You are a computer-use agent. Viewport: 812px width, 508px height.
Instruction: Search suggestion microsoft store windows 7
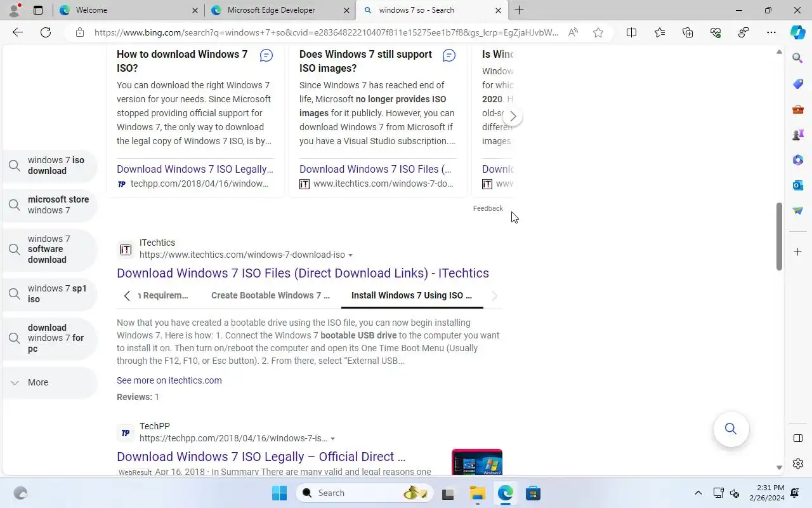tap(49, 205)
